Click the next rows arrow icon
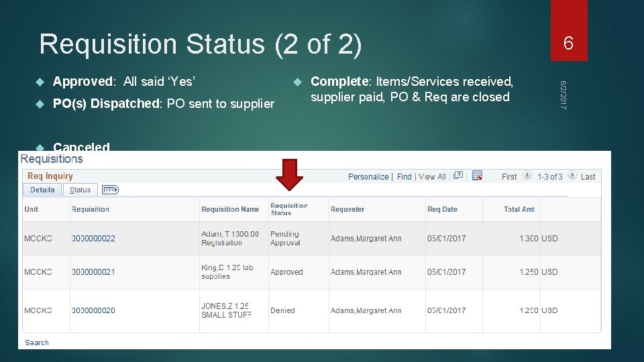This screenshot has width=644, height=362. [x=572, y=175]
